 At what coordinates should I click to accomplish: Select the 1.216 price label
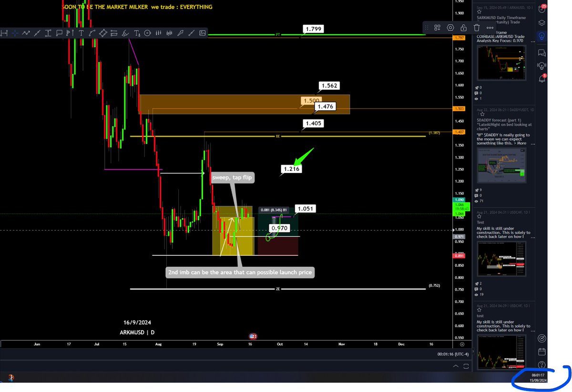tap(291, 169)
